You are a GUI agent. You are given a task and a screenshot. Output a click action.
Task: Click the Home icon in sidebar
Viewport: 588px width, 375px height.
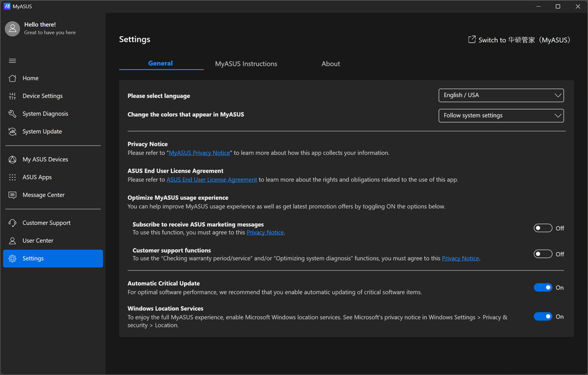(13, 78)
